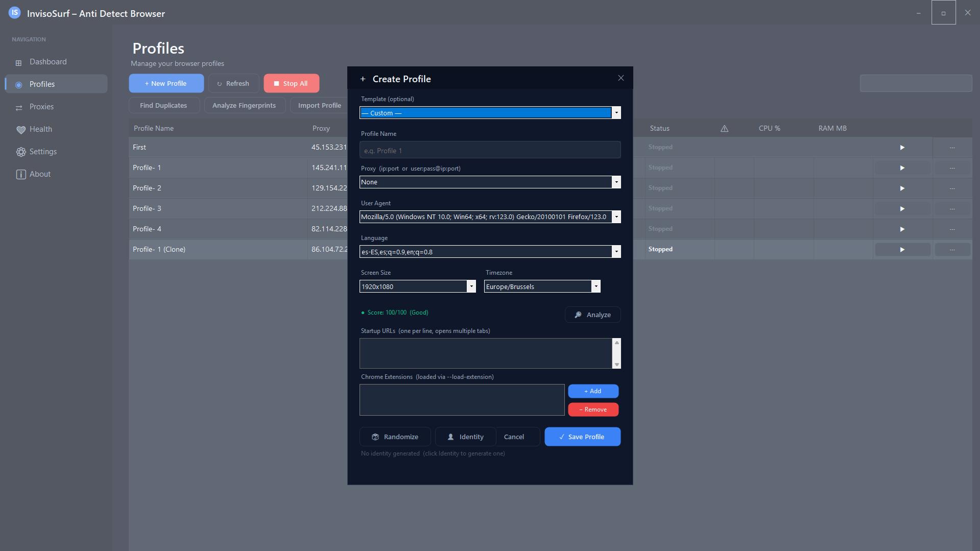Click the CPU % column header
Screen dimensions: 980x551
(x=769, y=128)
